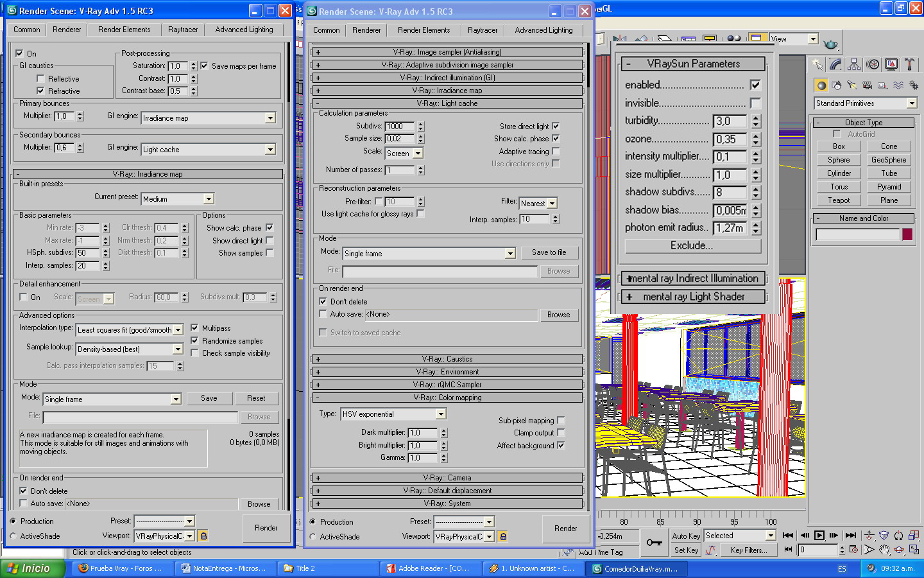
Task: Open the Display command panel tab
Action: click(x=891, y=64)
